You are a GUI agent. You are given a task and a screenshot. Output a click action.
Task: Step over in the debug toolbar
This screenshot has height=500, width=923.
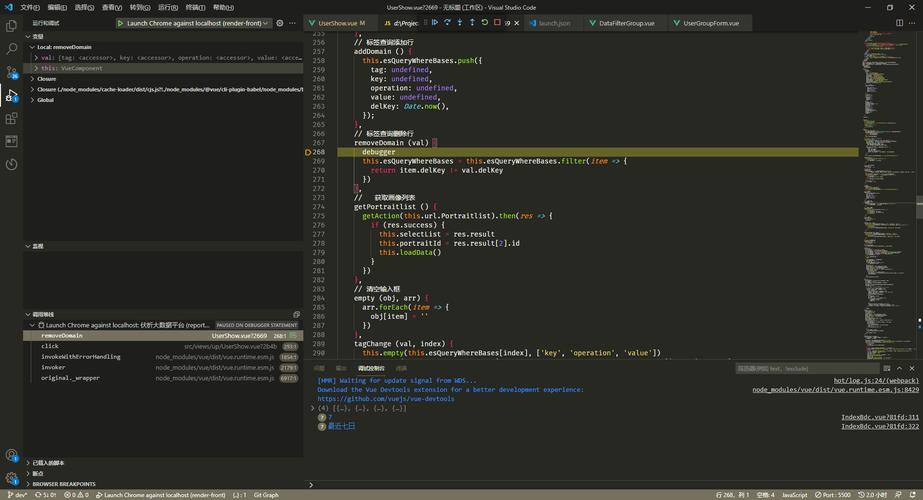point(447,22)
